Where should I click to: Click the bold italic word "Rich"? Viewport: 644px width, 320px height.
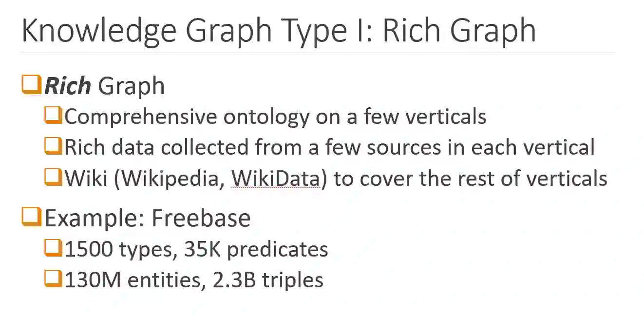(67, 86)
